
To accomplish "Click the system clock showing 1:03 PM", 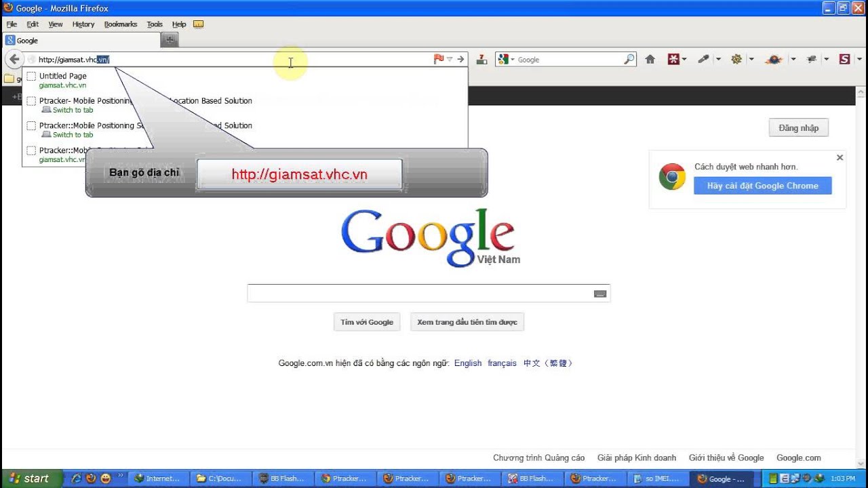I will (x=842, y=479).
